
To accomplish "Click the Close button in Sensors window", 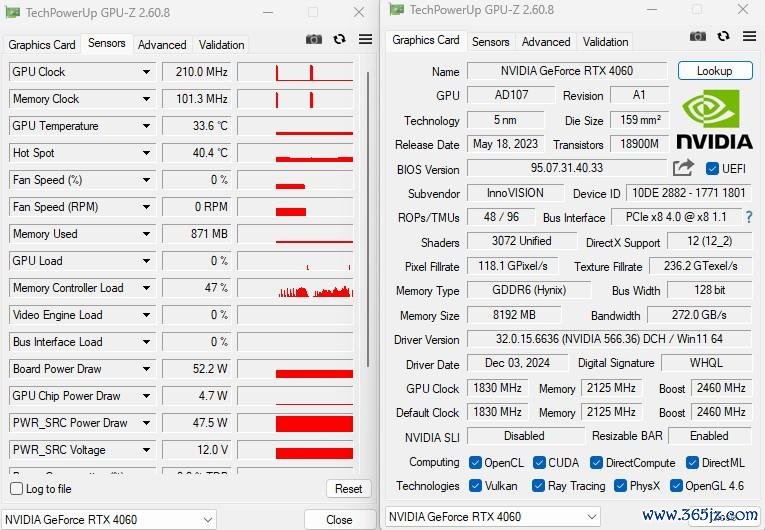I will [x=339, y=520].
